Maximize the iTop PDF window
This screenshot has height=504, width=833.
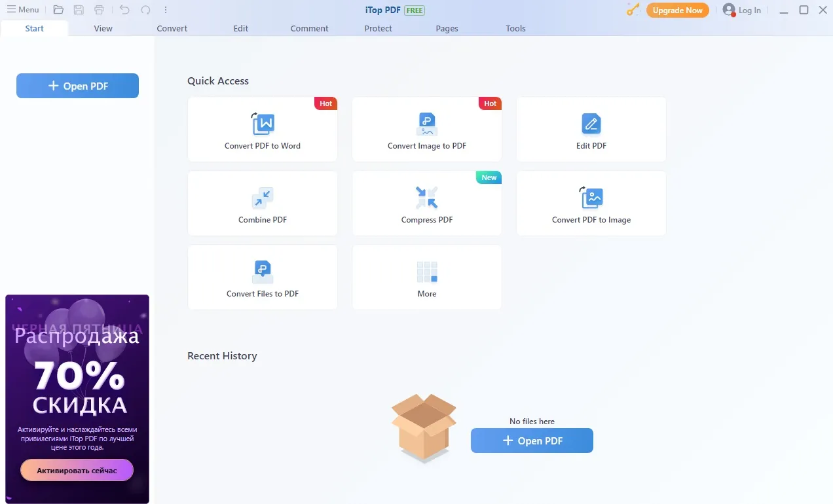pos(804,10)
